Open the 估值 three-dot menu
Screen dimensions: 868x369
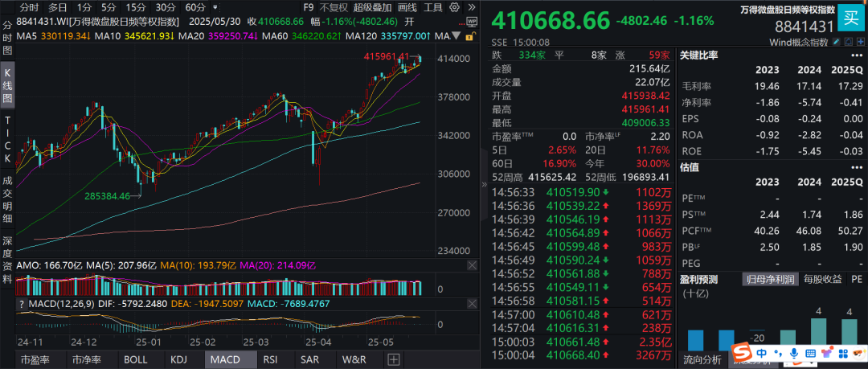point(857,166)
